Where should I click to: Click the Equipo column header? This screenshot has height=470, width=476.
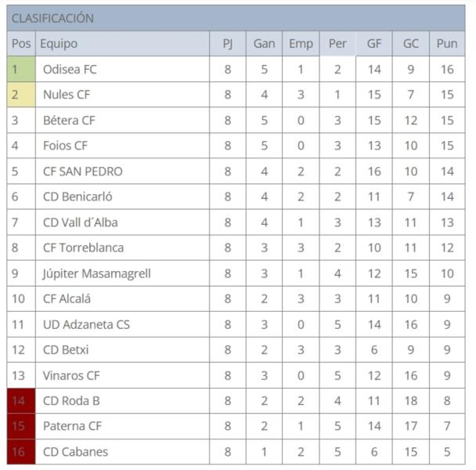(x=59, y=44)
